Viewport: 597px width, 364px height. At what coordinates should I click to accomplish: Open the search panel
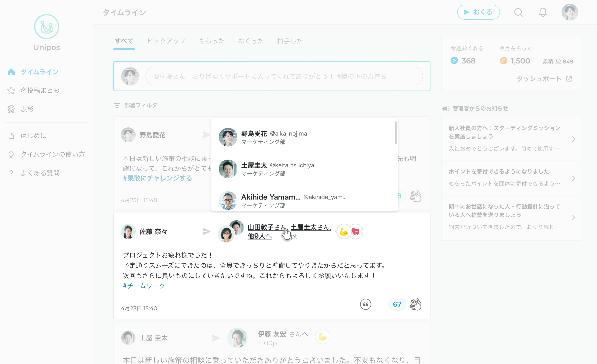(x=518, y=12)
